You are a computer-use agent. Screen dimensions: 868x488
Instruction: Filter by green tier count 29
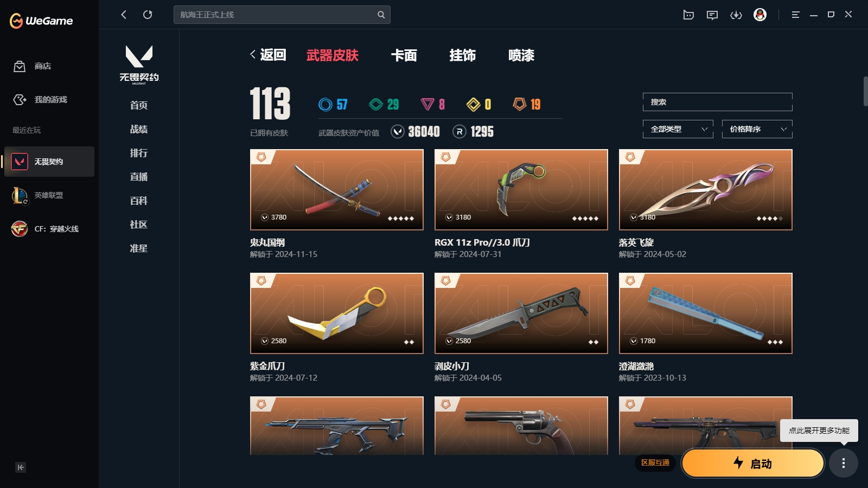pyautogui.click(x=384, y=104)
